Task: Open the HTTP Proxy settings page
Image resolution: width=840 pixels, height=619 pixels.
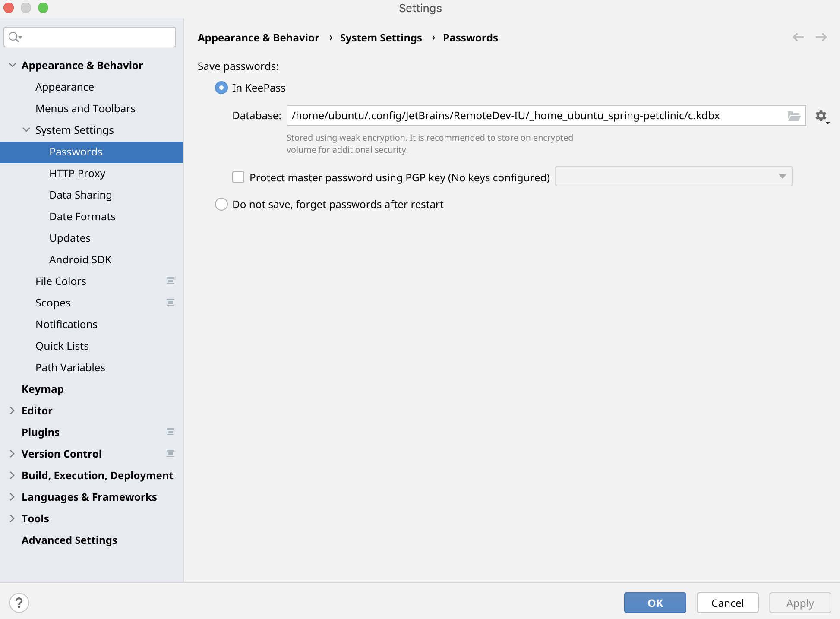Action: pos(77,173)
